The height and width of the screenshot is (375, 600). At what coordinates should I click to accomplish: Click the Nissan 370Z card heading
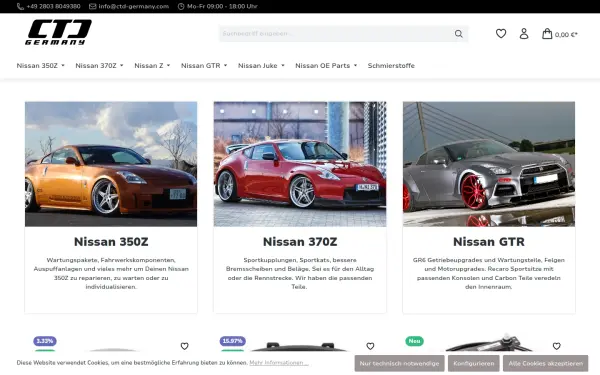click(x=300, y=242)
